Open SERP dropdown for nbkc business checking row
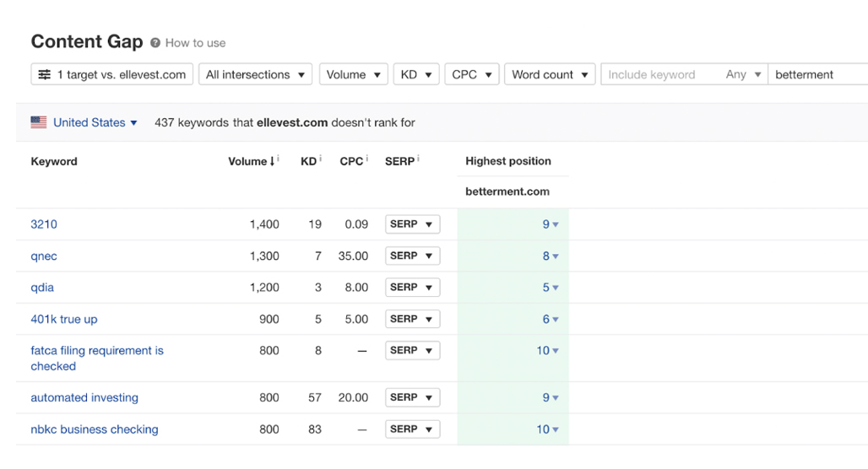The height and width of the screenshot is (469, 868). pos(412,429)
